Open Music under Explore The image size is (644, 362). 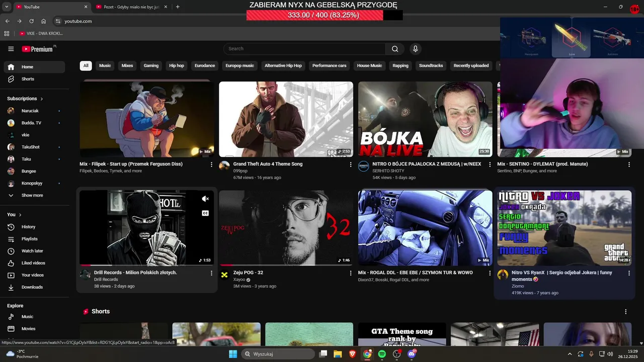(x=34, y=317)
